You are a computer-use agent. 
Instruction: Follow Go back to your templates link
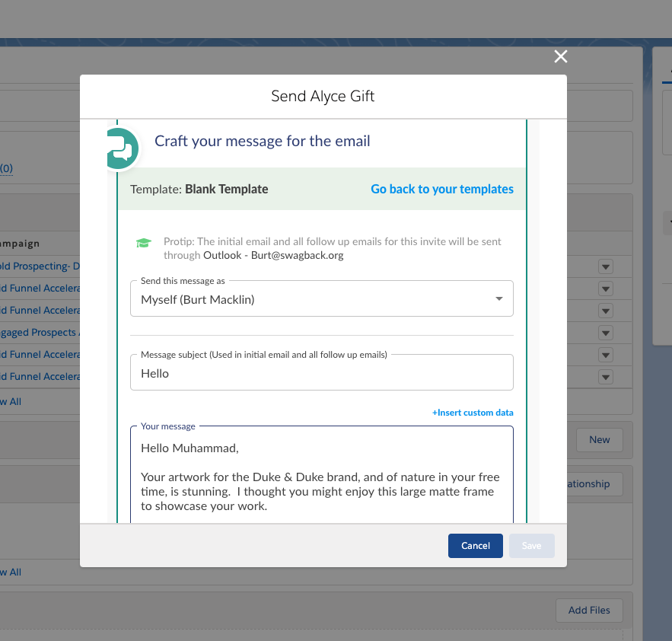click(x=442, y=189)
